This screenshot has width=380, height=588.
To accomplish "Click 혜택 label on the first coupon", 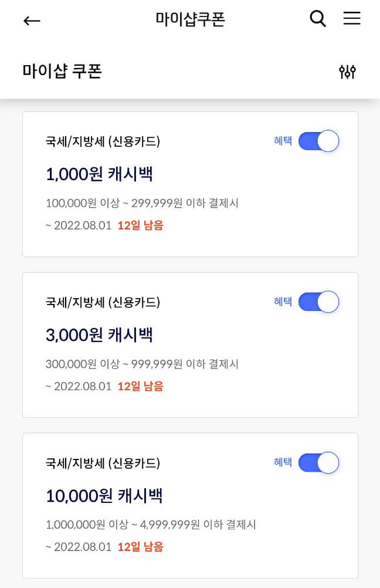I will coord(283,141).
